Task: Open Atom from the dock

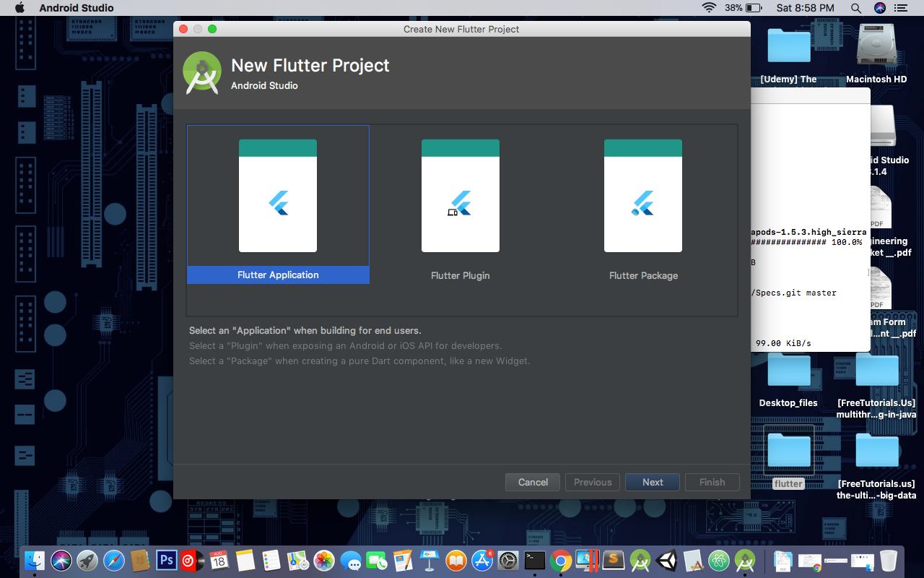Action: 718,560
